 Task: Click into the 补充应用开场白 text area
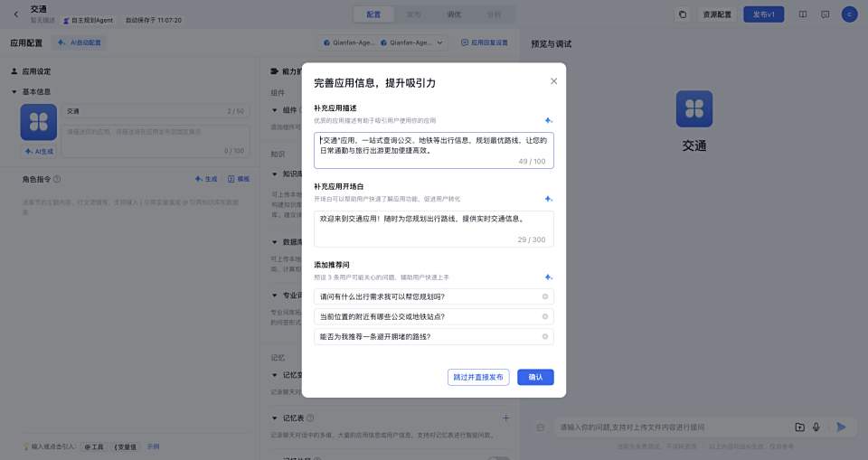pyautogui.click(x=433, y=228)
